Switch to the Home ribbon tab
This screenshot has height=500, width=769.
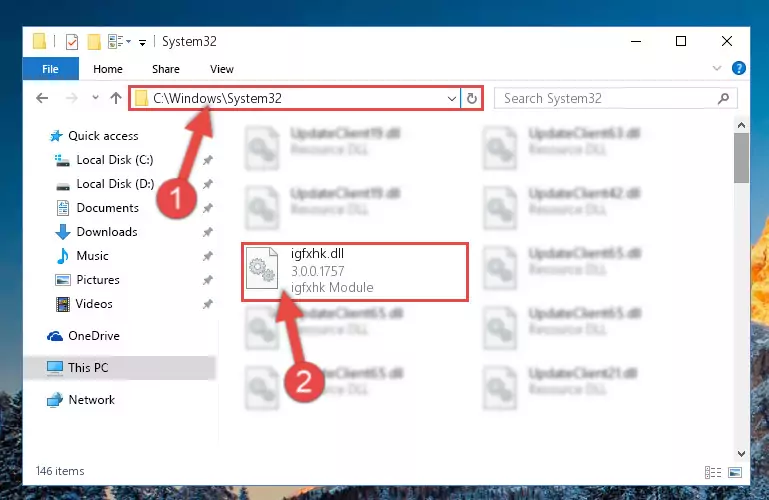point(108,69)
